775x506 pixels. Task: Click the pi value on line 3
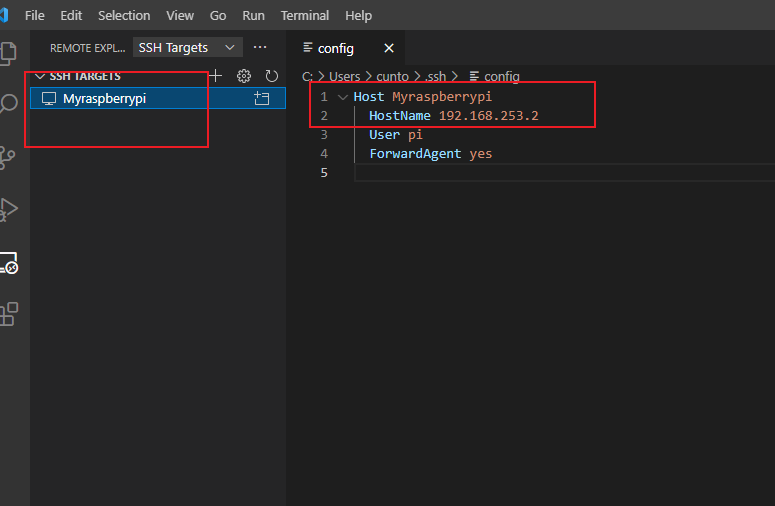pyautogui.click(x=415, y=135)
